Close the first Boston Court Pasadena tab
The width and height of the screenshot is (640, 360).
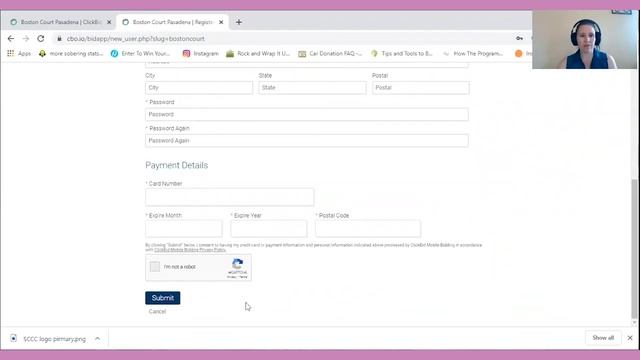tap(109, 22)
